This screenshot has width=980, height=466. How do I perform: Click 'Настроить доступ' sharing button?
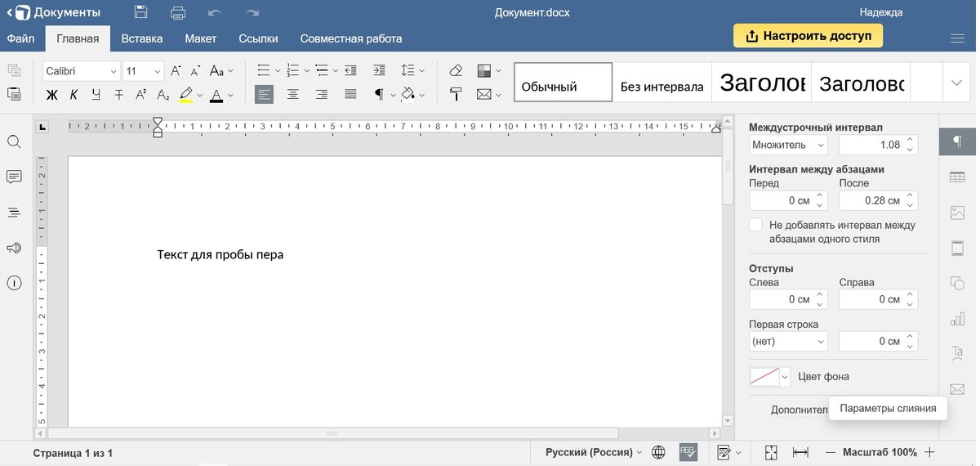pos(808,36)
